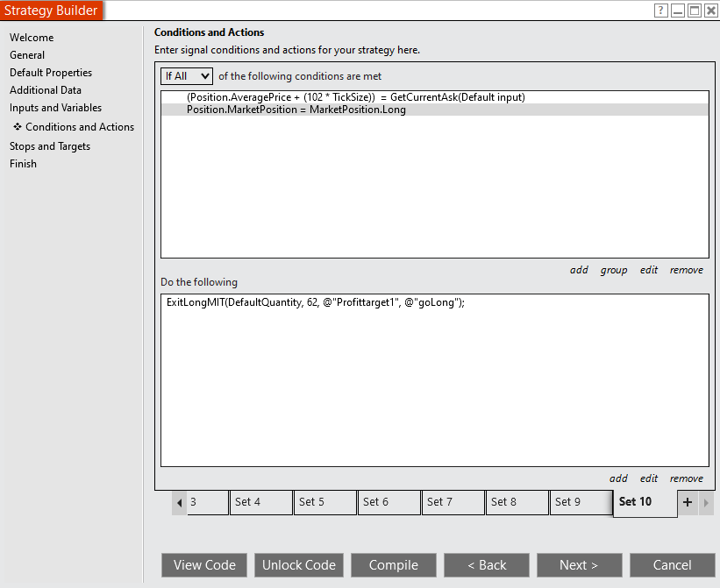Select Conditions and Actions in sidebar
Image resolution: width=720 pixels, height=588 pixels.
pos(80,127)
